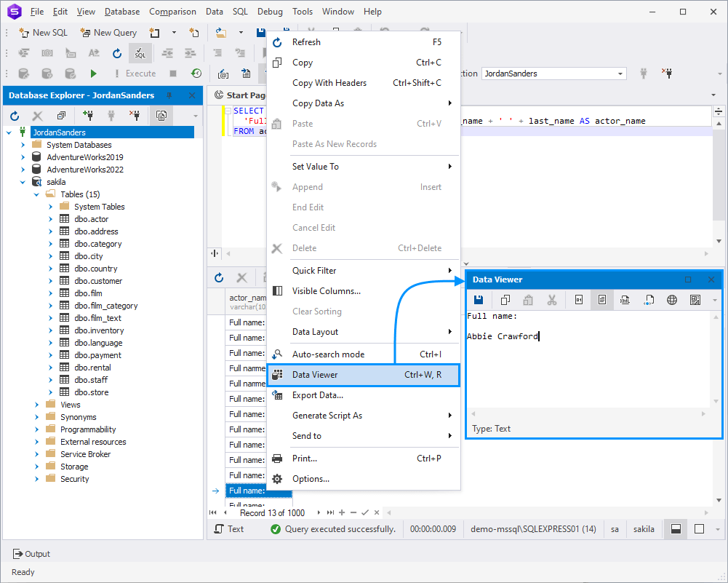Expand the dbo.customer table node
The width and height of the screenshot is (728, 583).
click(49, 280)
